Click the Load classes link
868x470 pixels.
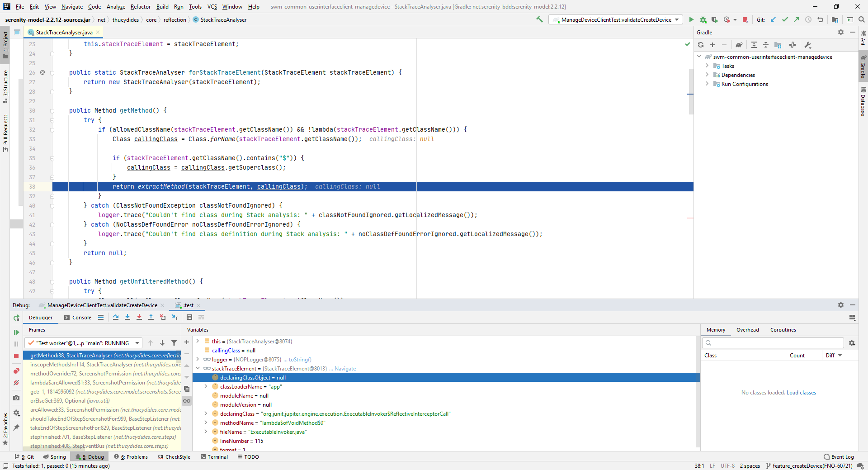801,393
